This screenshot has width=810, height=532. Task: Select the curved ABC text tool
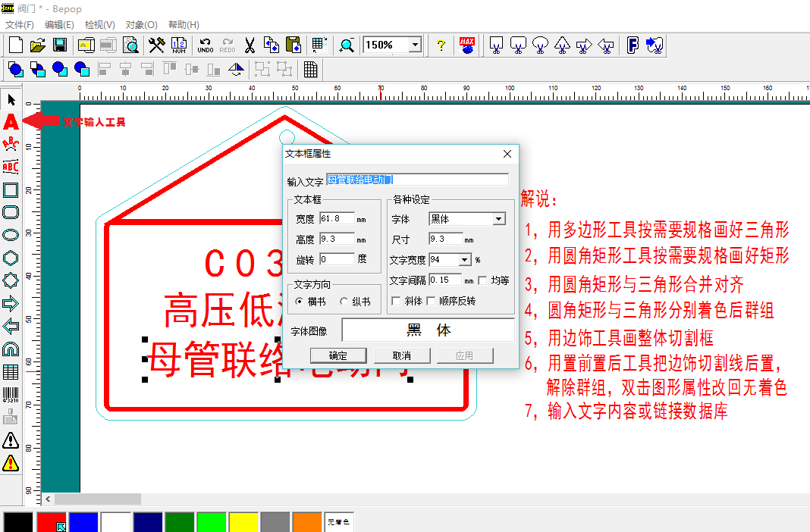click(x=11, y=145)
